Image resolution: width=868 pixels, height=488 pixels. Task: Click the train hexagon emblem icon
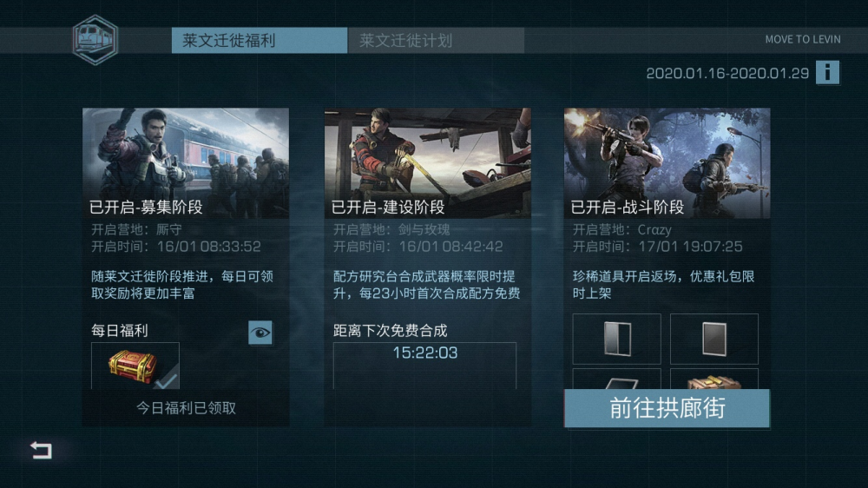(x=95, y=40)
